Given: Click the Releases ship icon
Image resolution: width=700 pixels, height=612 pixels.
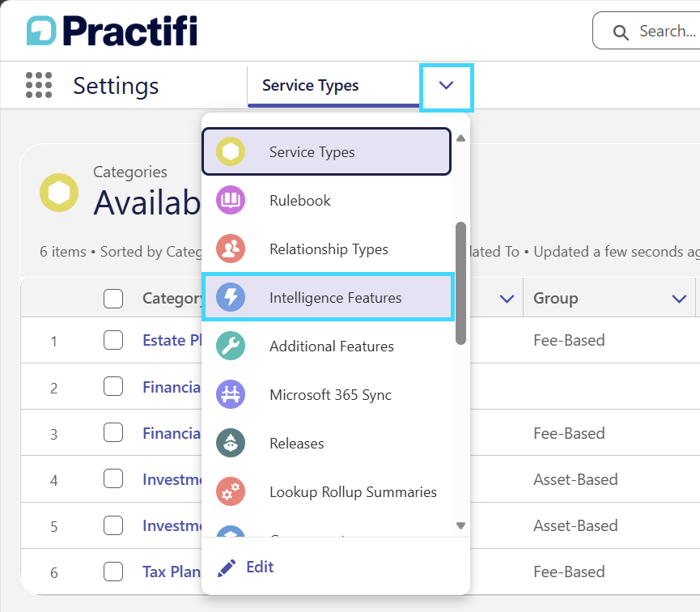Looking at the screenshot, I should click(x=231, y=443).
